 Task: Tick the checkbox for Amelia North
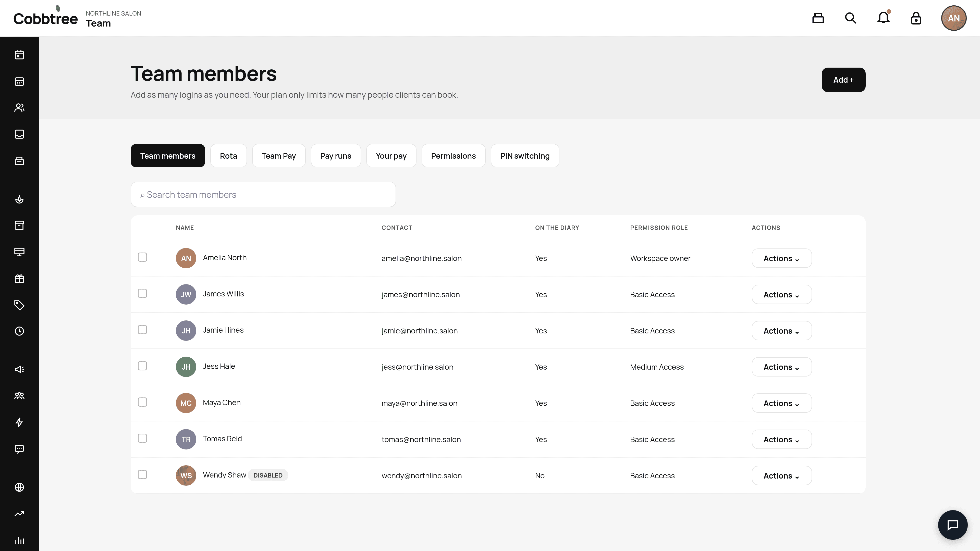(x=142, y=257)
